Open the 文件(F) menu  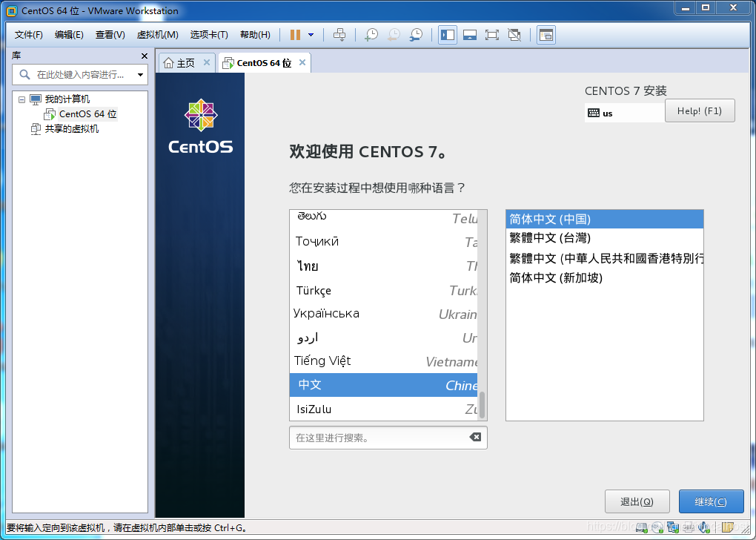[28, 35]
